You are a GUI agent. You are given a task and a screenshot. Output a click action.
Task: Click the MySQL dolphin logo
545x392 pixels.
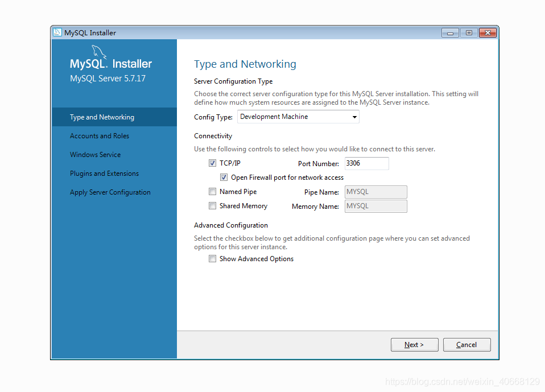pos(99,52)
